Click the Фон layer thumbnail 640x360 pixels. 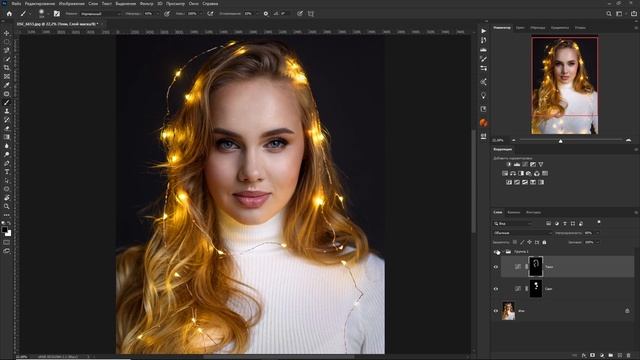click(508, 311)
